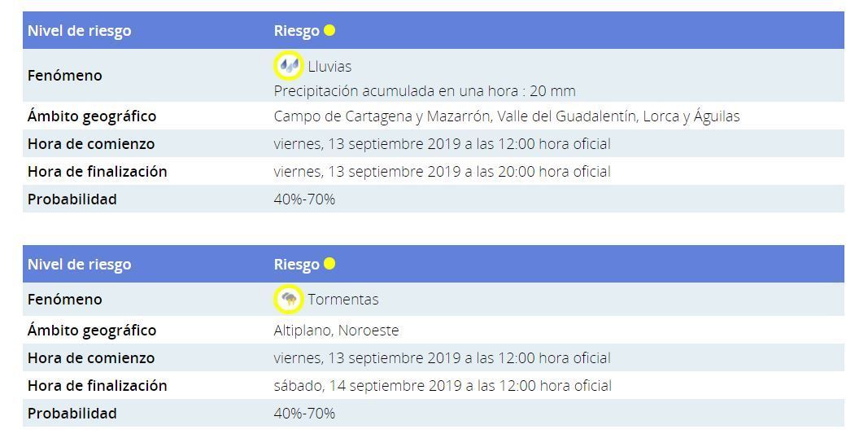Click the "Riesgo" text in the storm table header

(x=296, y=265)
